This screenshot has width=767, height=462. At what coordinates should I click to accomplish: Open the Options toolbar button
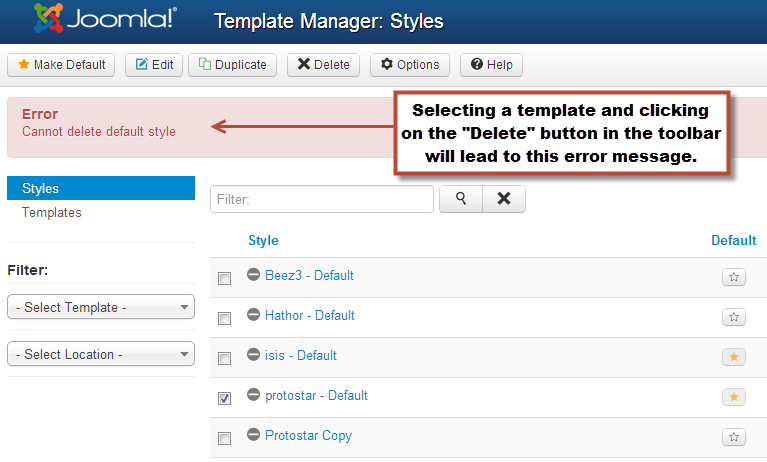coord(410,65)
